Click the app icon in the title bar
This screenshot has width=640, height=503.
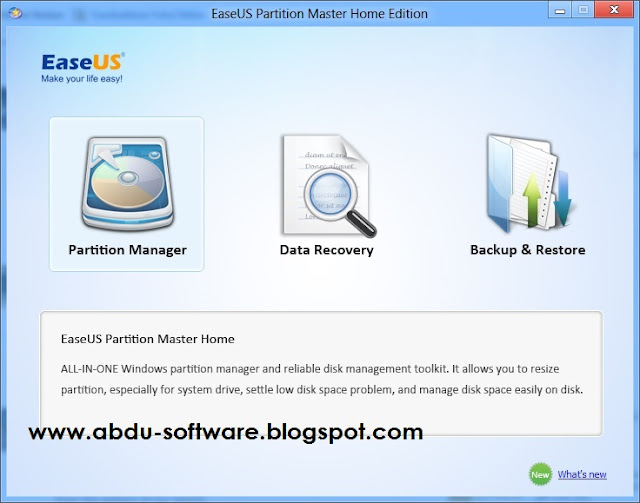click(16, 13)
